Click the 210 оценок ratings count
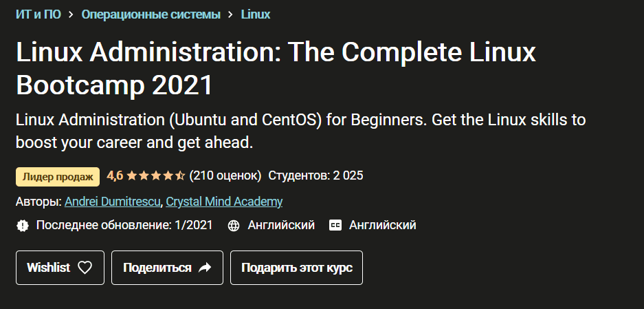Screen dimensions: 644x309 click(225, 175)
